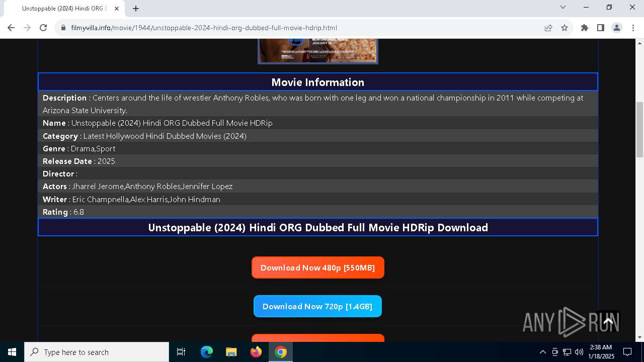Open File Explorer from taskbar
644x362 pixels.
(x=231, y=352)
